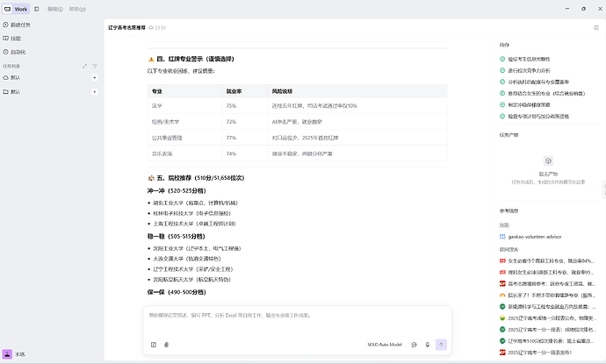This screenshot has height=364, width=606.
Task: Open search result 新能源科学与工程专业就业方向
Action: tap(547, 306)
